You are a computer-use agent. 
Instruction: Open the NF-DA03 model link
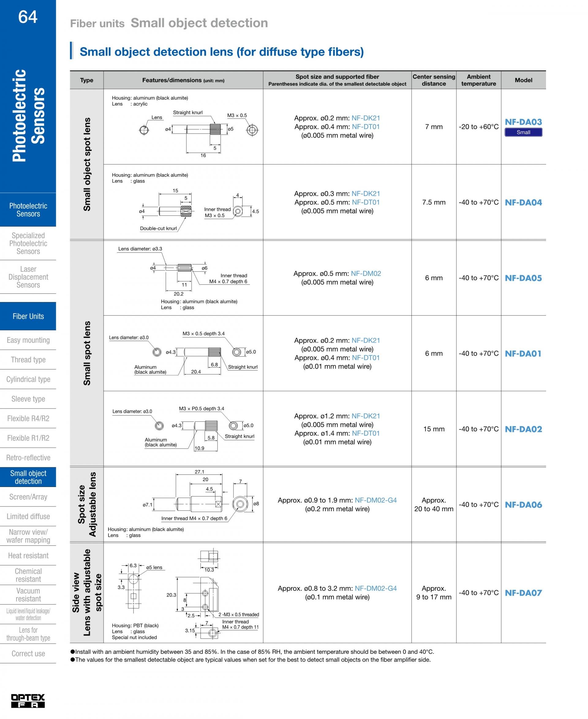(x=523, y=122)
